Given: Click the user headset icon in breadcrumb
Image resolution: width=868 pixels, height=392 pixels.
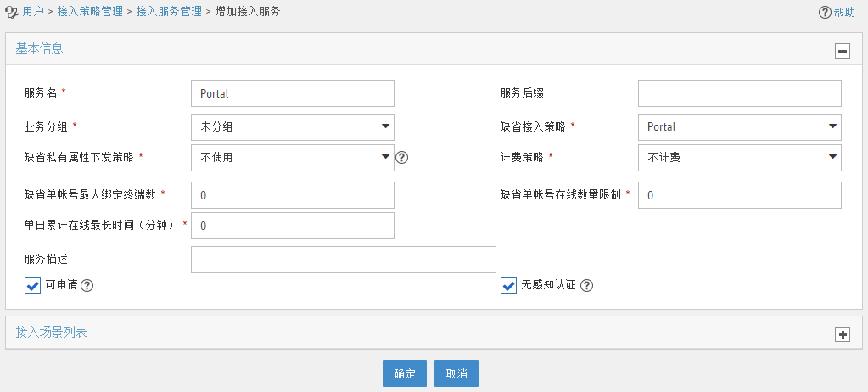Looking at the screenshot, I should (x=11, y=11).
